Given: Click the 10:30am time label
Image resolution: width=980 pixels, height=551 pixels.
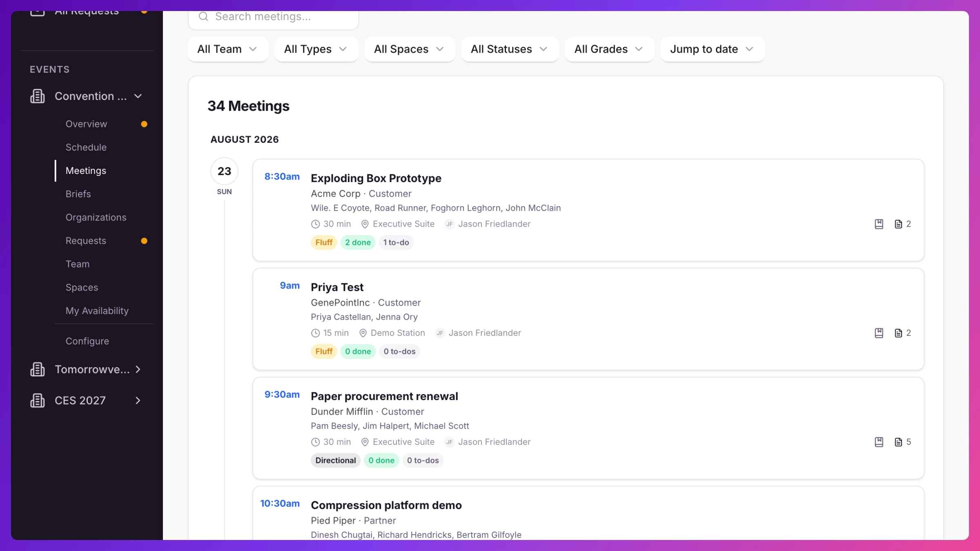Looking at the screenshot, I should (x=280, y=504).
